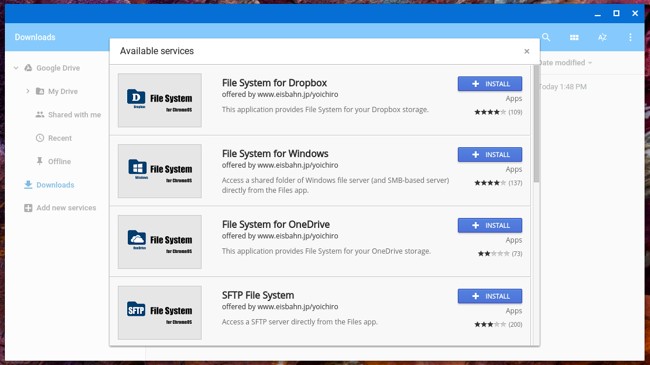Click 'Access a SFTP server' description

(x=299, y=322)
